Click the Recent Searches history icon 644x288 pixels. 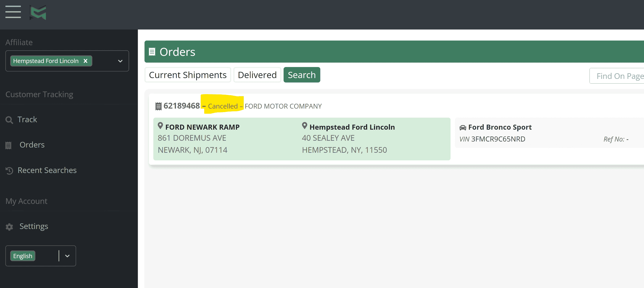(9, 171)
